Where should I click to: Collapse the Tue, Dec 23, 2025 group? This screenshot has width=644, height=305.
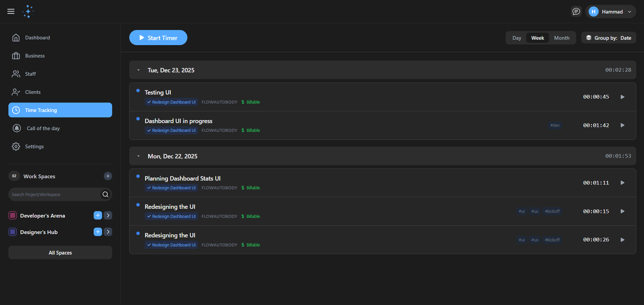(x=138, y=70)
